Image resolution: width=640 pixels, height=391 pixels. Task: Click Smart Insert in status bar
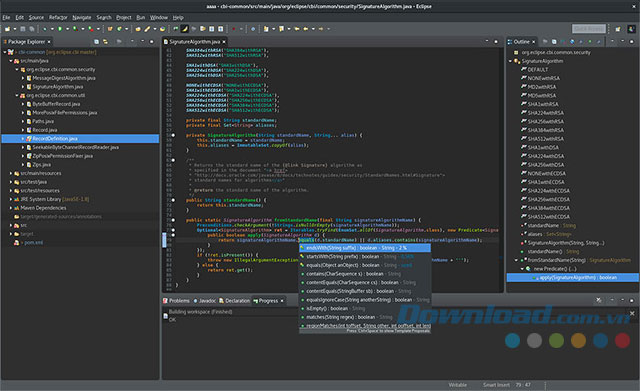pos(496,385)
